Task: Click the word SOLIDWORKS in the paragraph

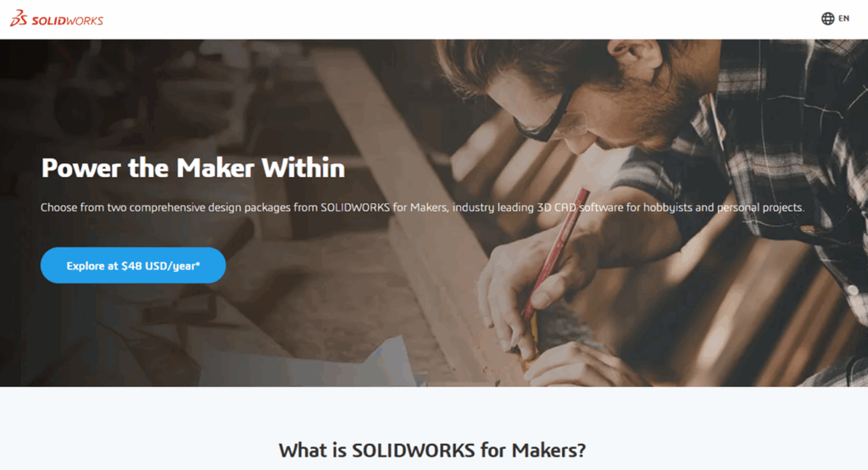Action: click(355, 207)
